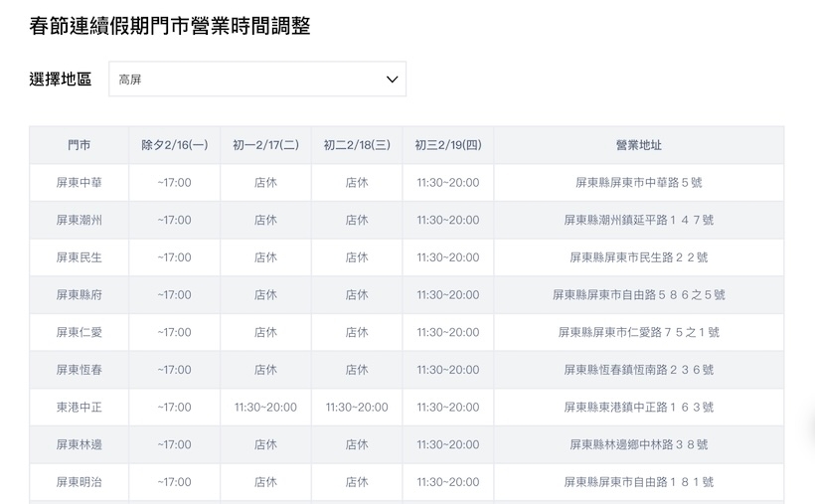This screenshot has height=504, width=815.
Task: Click 屏東中華 初三 11:30~20:00 cell
Action: click(x=448, y=183)
